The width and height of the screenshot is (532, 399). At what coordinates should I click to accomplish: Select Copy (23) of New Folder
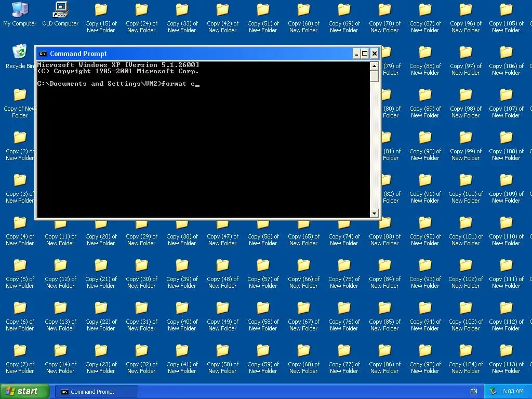pyautogui.click(x=101, y=358)
